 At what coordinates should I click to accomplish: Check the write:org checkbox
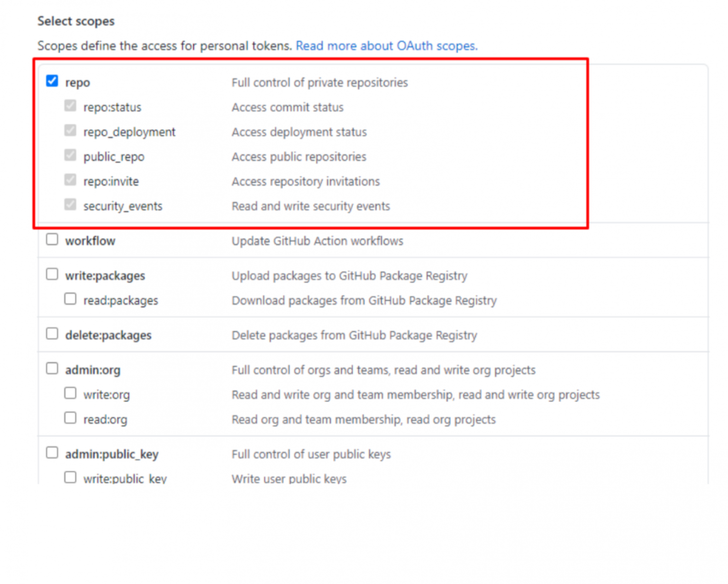(x=70, y=393)
